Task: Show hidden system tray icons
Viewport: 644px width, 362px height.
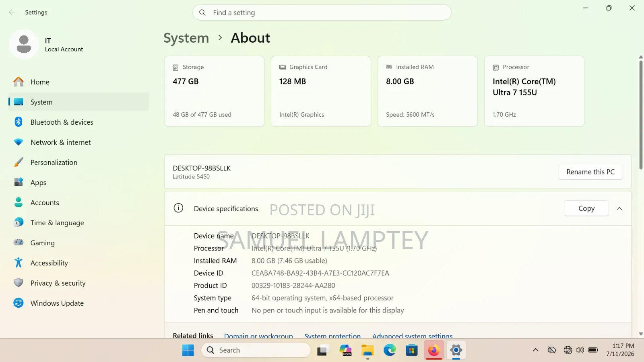Action: (535, 350)
